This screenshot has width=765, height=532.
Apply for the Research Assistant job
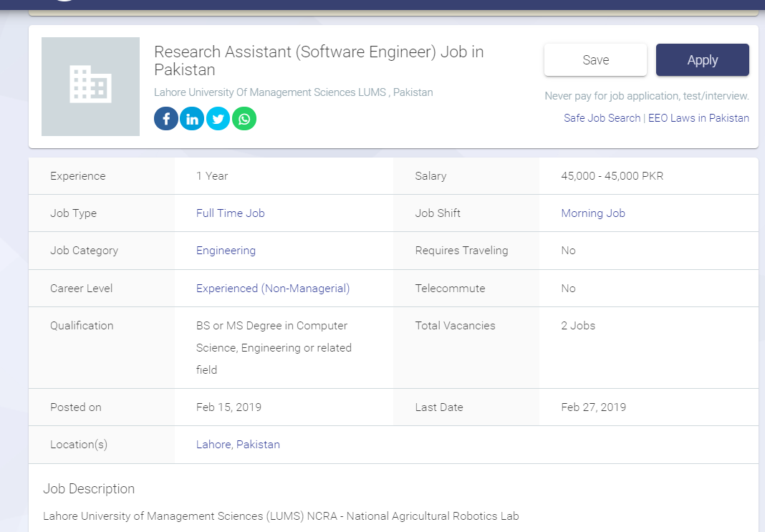(x=702, y=60)
